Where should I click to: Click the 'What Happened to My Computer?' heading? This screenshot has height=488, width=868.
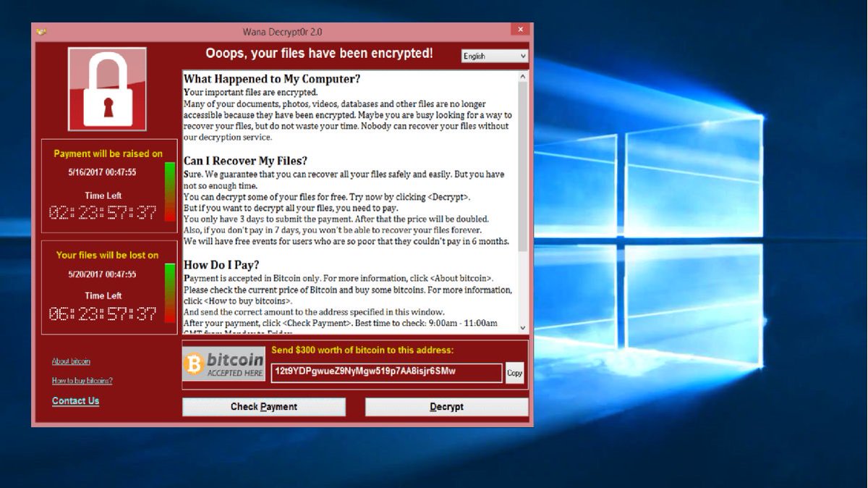coord(272,79)
